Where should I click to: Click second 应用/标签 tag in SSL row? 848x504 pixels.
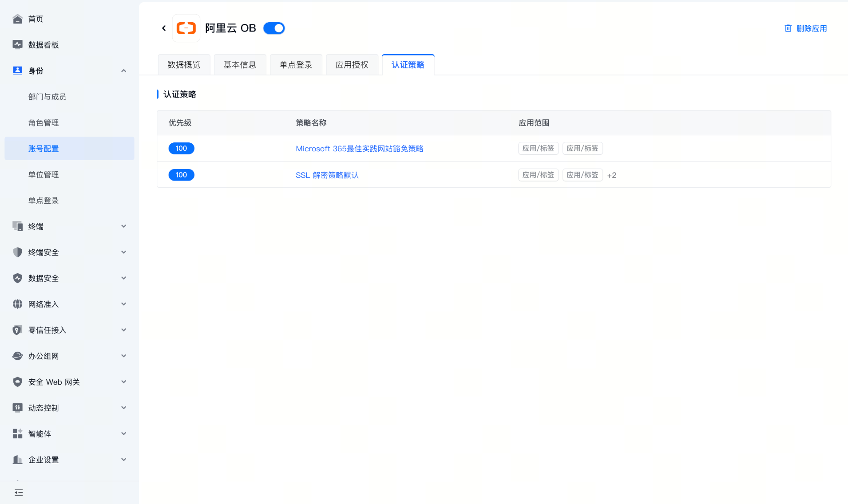coord(583,175)
